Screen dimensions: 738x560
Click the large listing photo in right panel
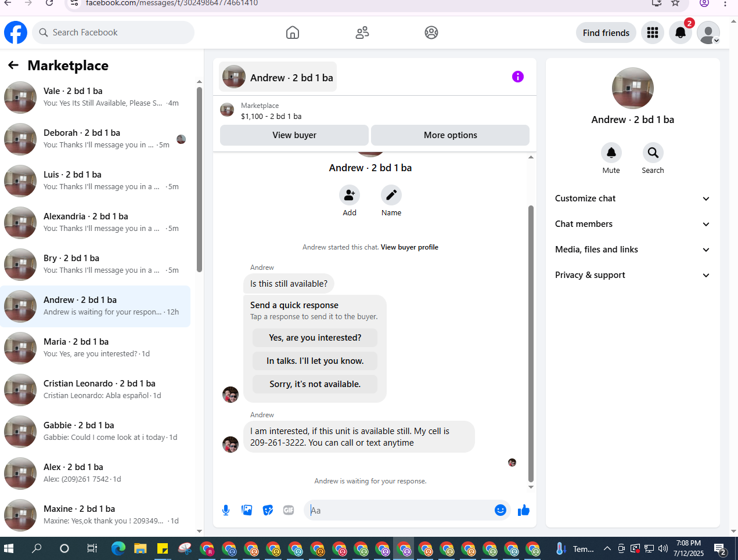633,88
